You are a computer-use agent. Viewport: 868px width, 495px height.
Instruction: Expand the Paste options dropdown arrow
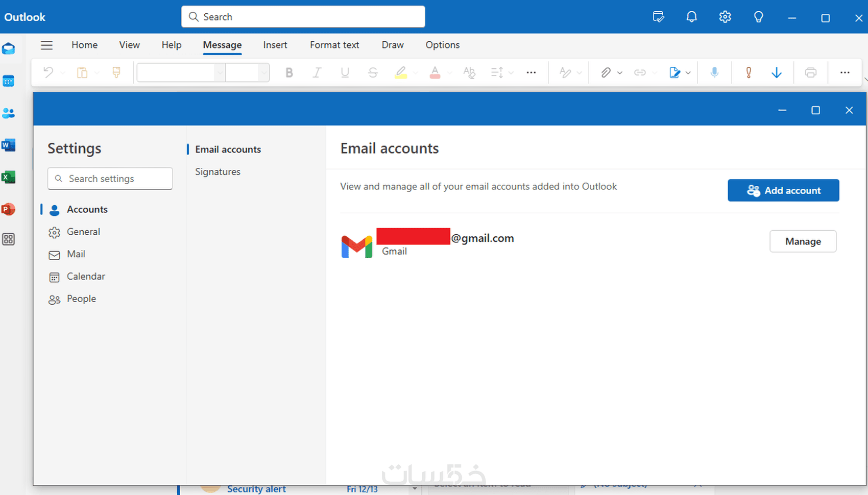[97, 73]
